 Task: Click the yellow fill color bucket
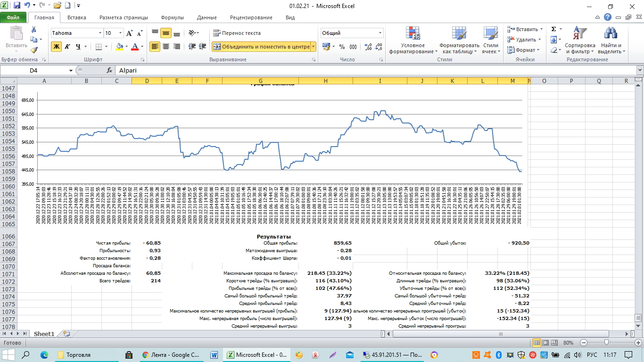[119, 47]
